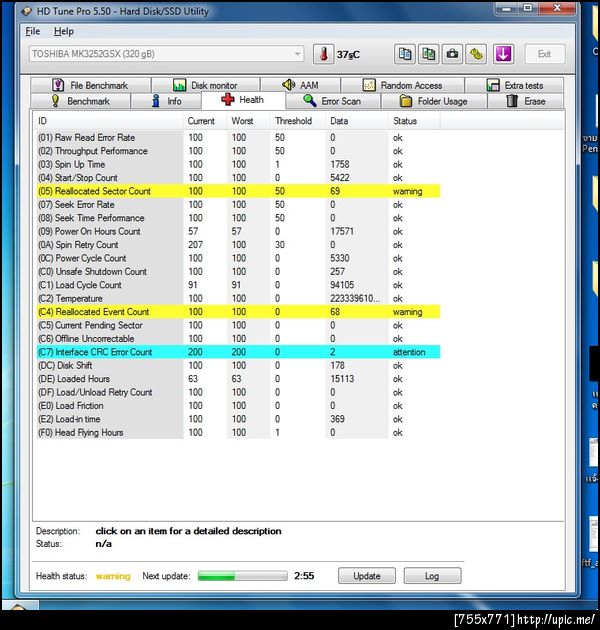The height and width of the screenshot is (630, 600).
Task: Click the 17571 power on hours value
Action: (342, 231)
